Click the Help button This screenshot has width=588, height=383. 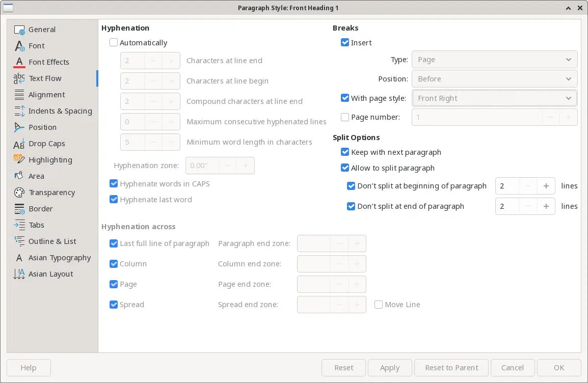(29, 368)
